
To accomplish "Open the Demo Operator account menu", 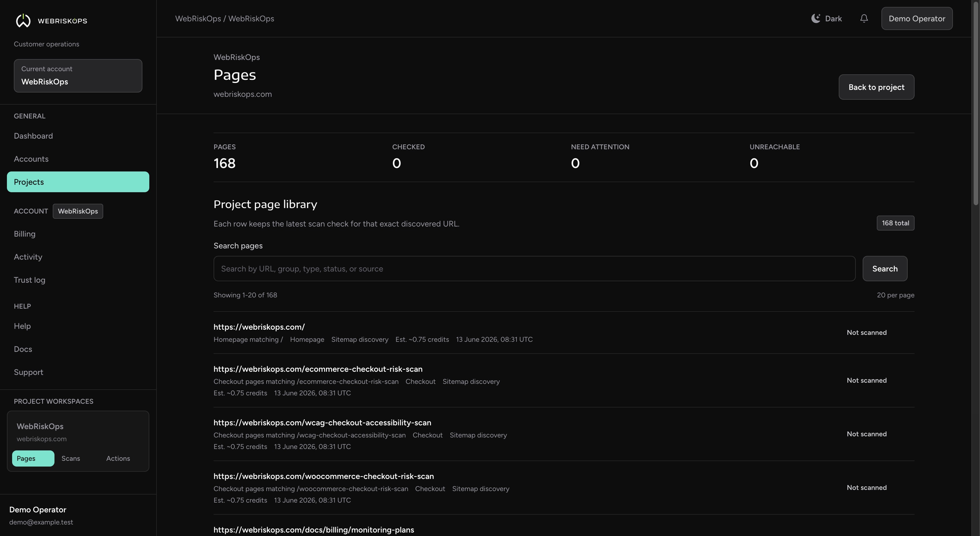I will (x=917, y=19).
